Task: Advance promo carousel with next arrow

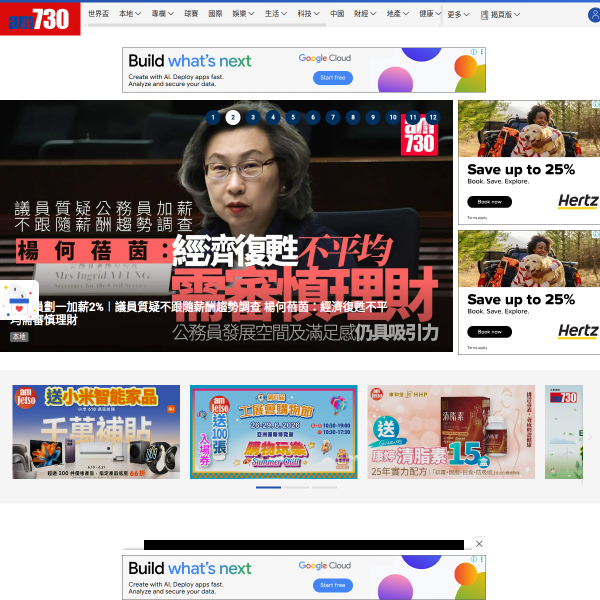Action: click(590, 436)
